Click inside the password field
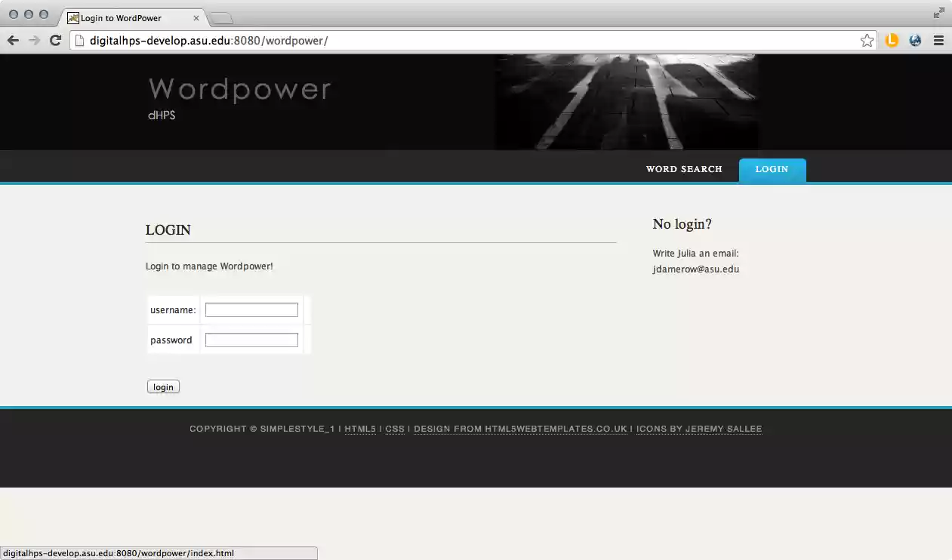 [x=251, y=340]
